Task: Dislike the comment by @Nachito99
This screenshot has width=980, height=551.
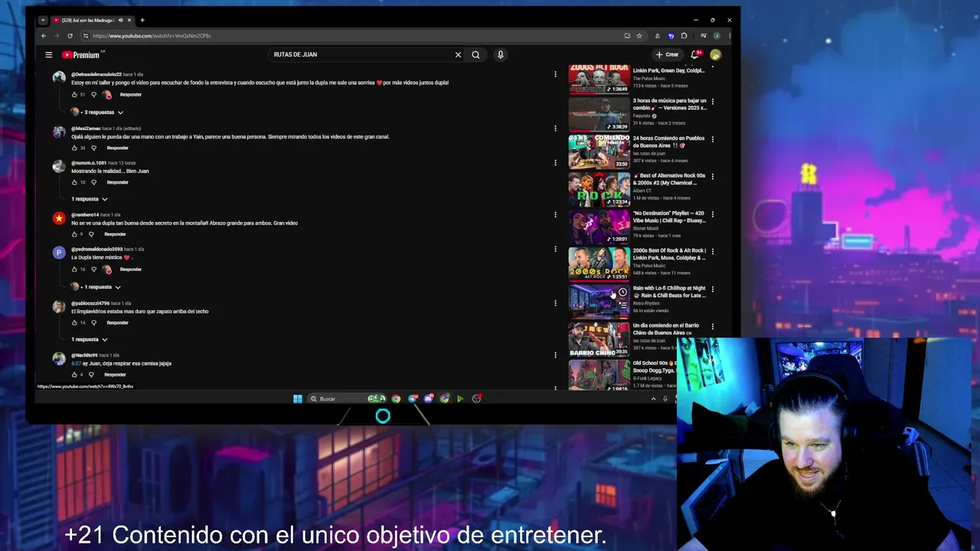Action: 91,375
